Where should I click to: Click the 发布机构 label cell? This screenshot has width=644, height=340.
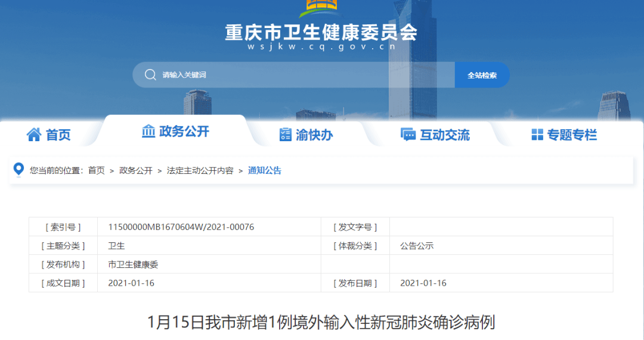[63, 264]
